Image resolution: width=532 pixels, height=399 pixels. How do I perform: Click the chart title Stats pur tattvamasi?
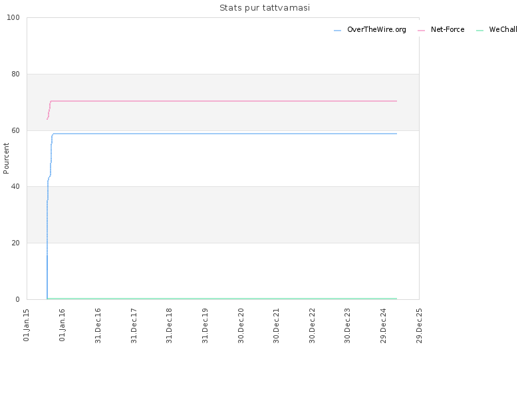265,8
